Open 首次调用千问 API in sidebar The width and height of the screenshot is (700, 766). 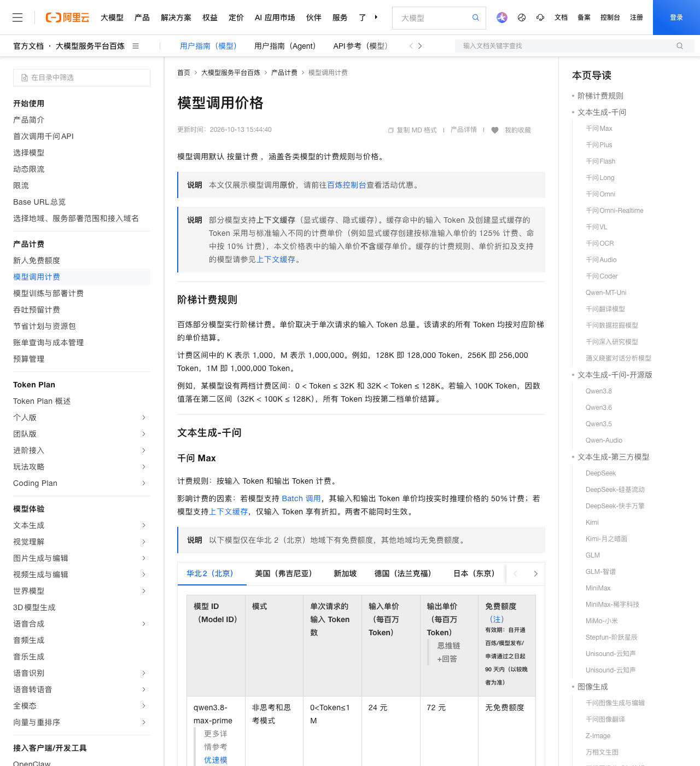click(43, 136)
